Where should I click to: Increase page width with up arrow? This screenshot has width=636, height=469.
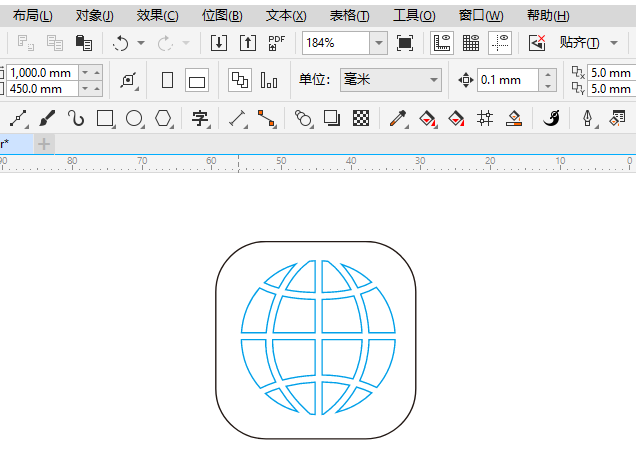(x=97, y=73)
